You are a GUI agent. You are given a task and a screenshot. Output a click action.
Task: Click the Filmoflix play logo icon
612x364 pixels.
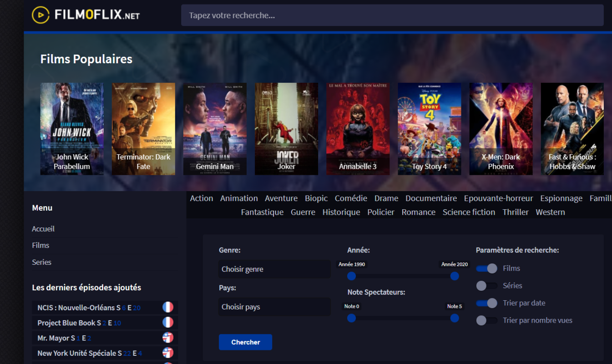40,15
